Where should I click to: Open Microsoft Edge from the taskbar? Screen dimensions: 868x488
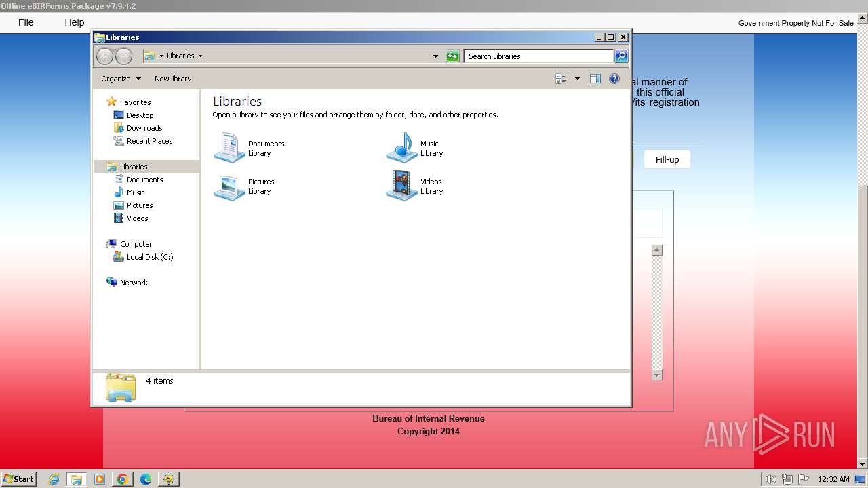tap(146, 479)
